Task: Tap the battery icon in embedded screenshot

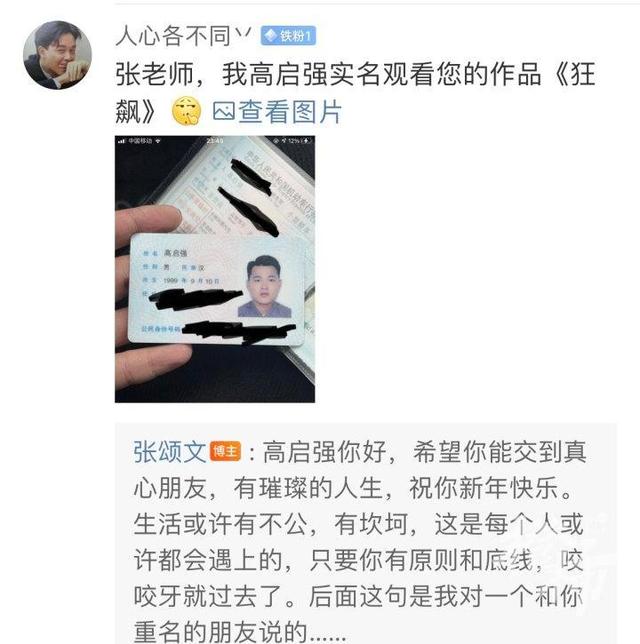Action: coord(306,141)
